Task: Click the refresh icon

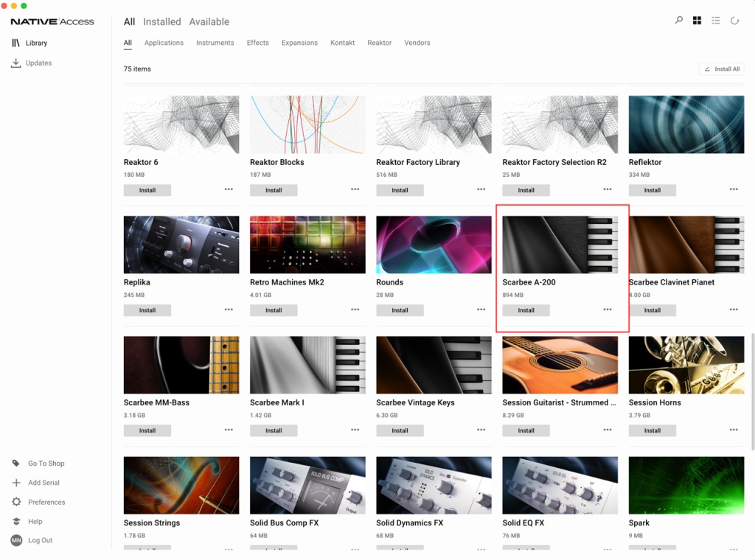Action: click(x=734, y=20)
